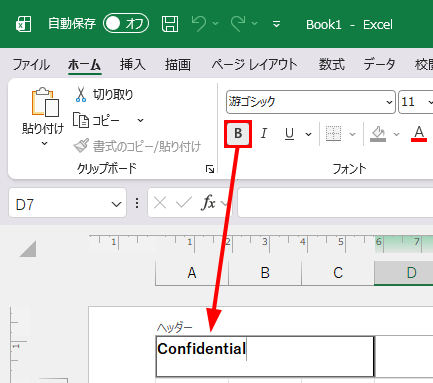Click the 貼り付け paste clipboard icon

click(x=45, y=102)
